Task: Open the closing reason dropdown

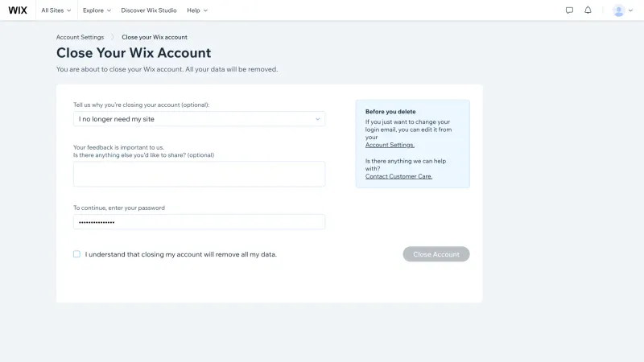Action: pos(199,119)
